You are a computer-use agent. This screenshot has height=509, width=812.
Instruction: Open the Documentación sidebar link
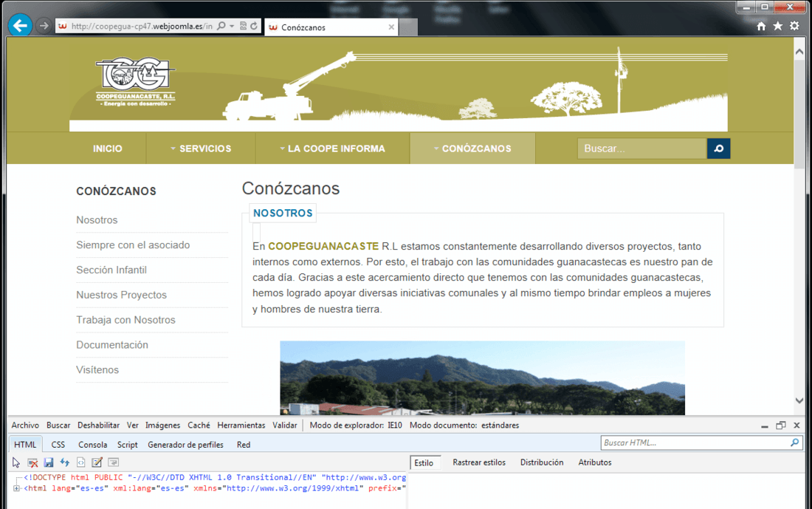[x=112, y=345]
